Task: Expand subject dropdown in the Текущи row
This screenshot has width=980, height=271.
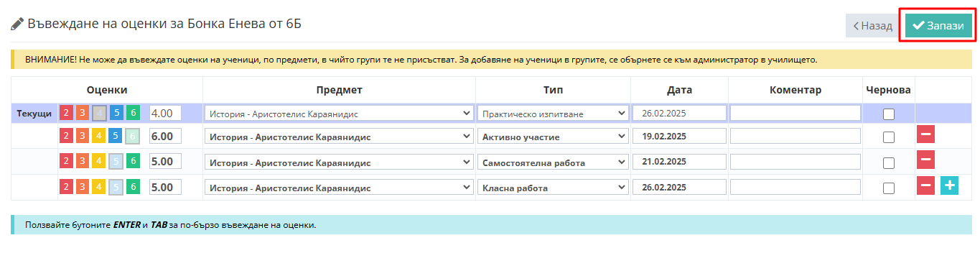Action: click(339, 114)
